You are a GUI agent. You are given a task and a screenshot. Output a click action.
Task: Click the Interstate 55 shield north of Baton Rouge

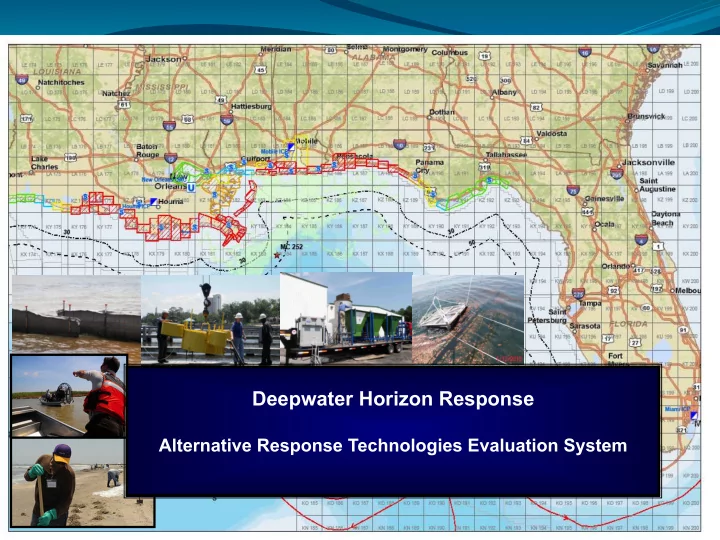169,125
